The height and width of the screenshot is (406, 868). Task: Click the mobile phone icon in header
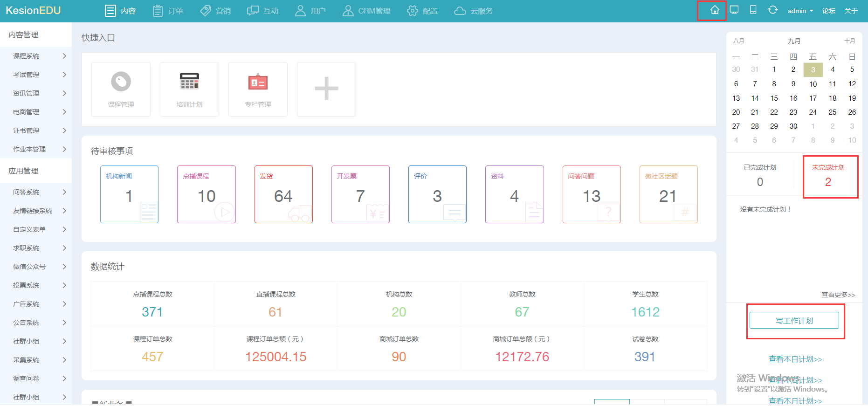click(753, 10)
